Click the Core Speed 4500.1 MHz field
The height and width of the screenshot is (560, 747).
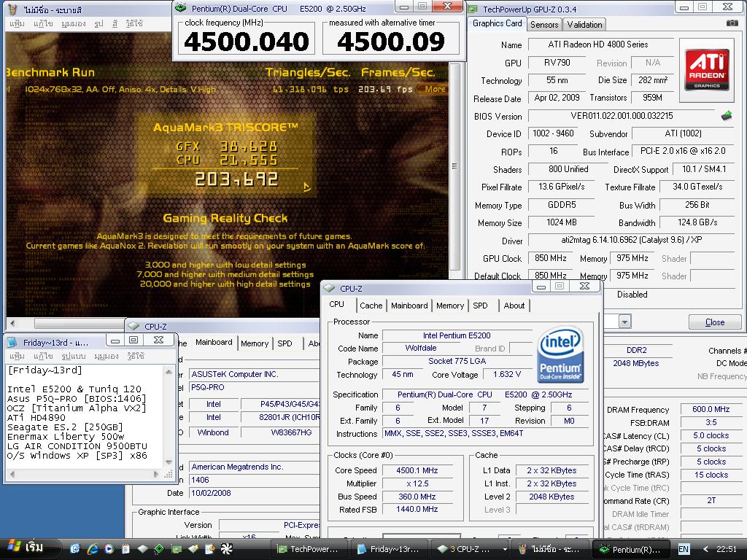[x=417, y=470]
